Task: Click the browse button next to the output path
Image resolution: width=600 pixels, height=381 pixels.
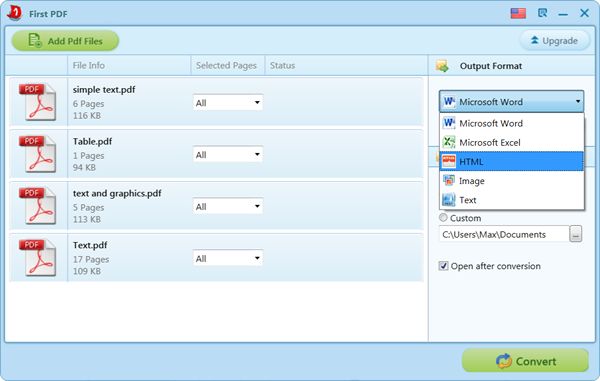Action: coord(576,234)
